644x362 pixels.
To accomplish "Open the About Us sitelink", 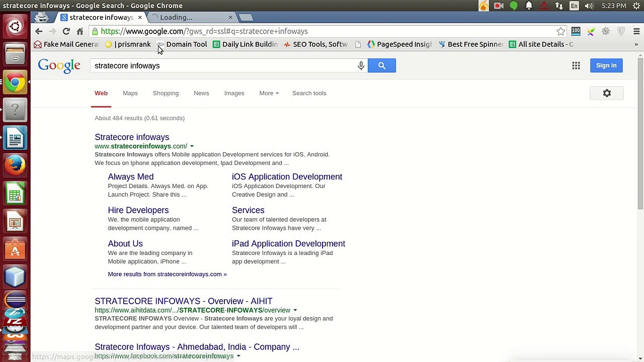I will [x=125, y=243].
